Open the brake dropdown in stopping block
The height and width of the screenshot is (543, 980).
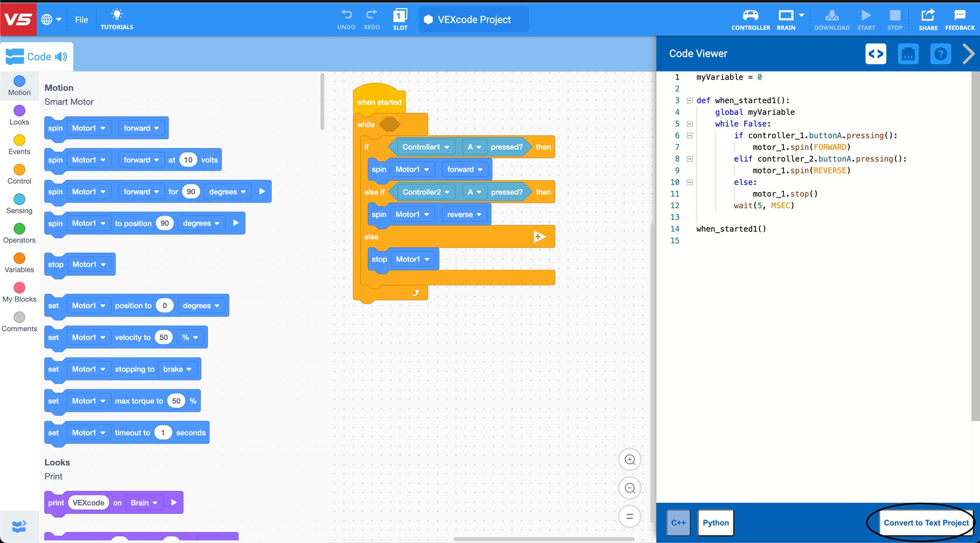pos(177,369)
